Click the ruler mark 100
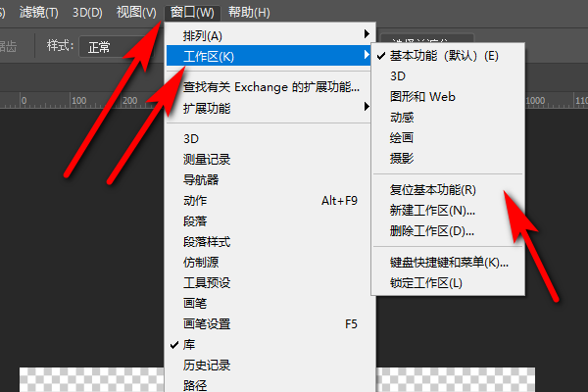This screenshot has height=392, width=588. point(78,101)
